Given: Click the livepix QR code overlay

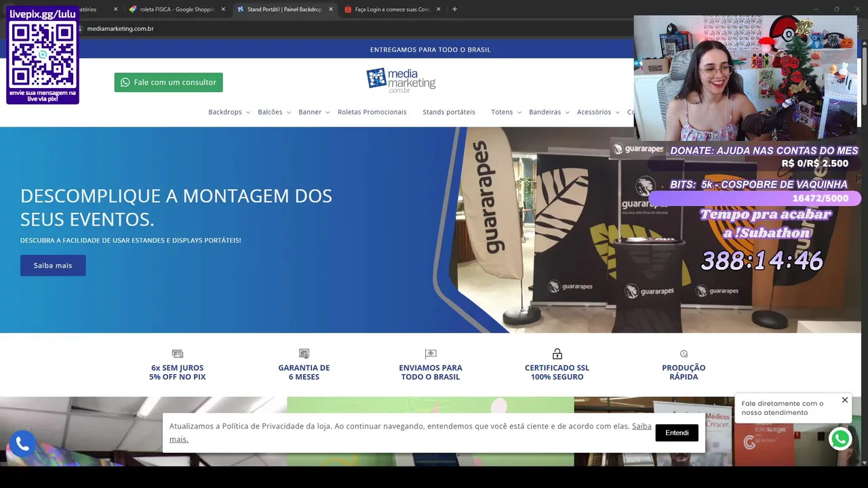Looking at the screenshot, I should 43,54.
